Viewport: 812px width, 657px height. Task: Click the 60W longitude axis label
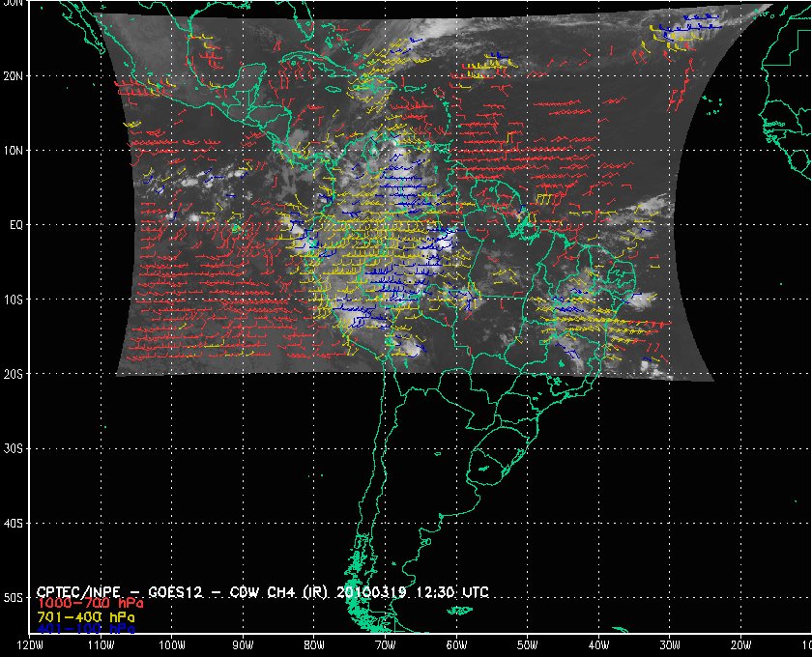tap(455, 645)
